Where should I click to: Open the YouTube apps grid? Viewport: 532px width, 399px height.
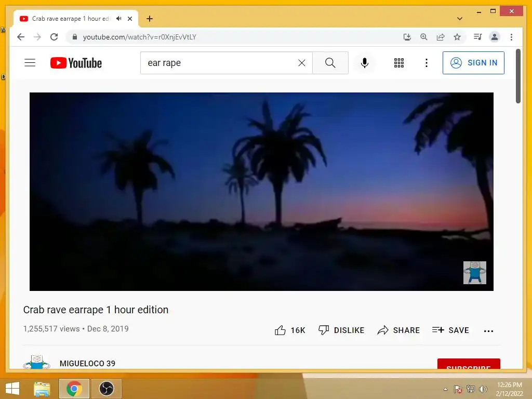(x=399, y=63)
